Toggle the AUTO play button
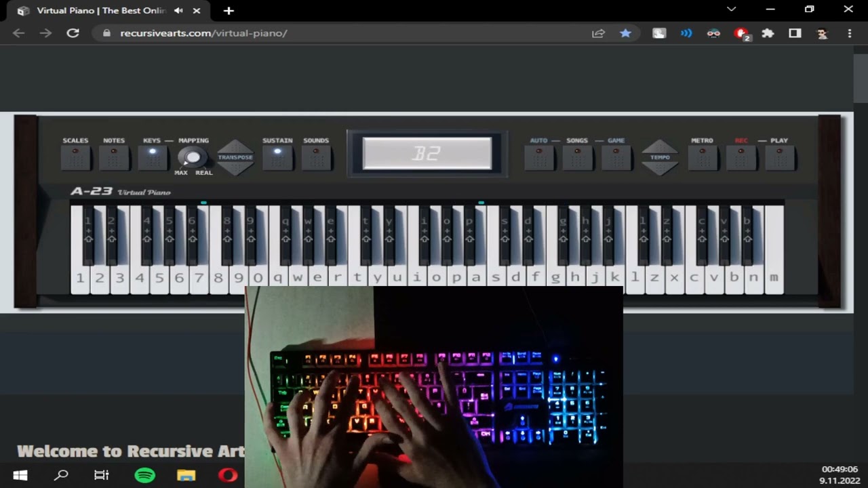Viewport: 868px width, 488px height. [539, 157]
